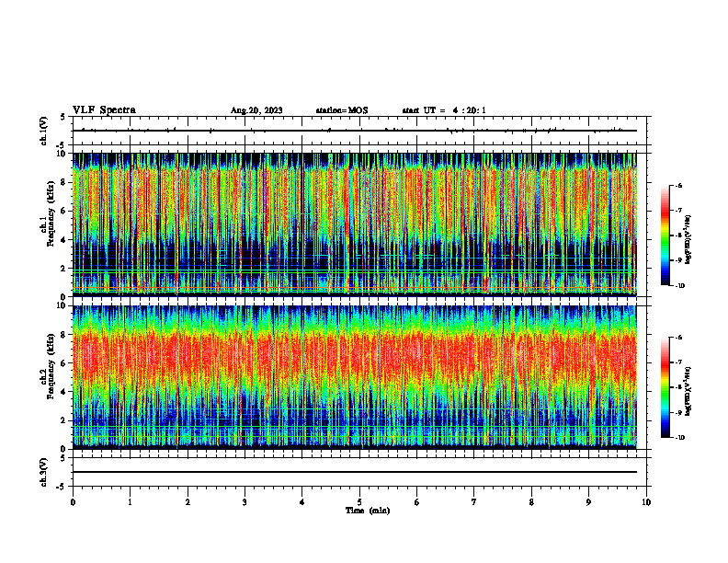The height and width of the screenshot is (563, 728).
Task: Click time axis tick label "3"
Action: pyautogui.click(x=245, y=502)
